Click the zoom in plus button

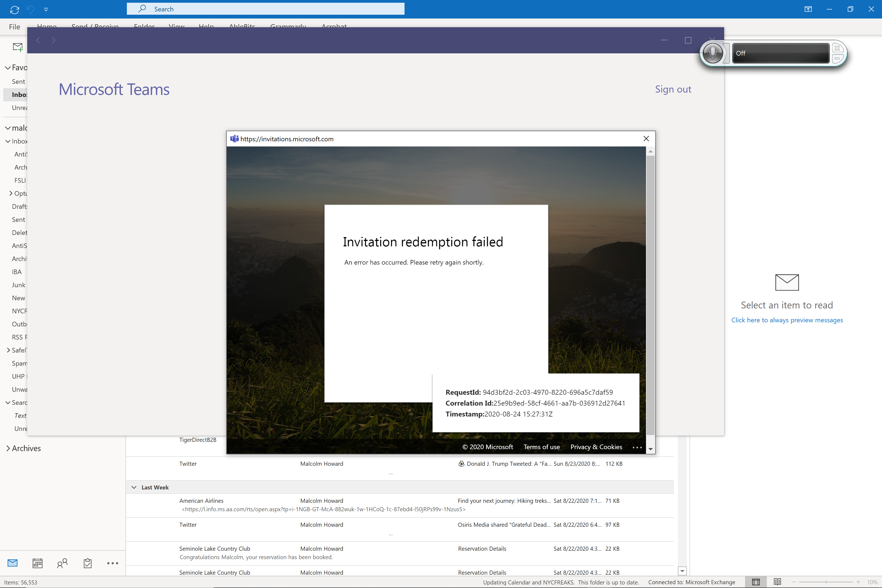click(858, 582)
